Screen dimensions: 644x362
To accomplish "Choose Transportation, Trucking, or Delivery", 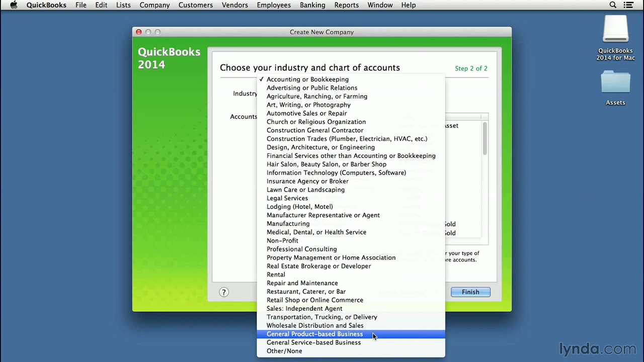I will pos(351,317).
